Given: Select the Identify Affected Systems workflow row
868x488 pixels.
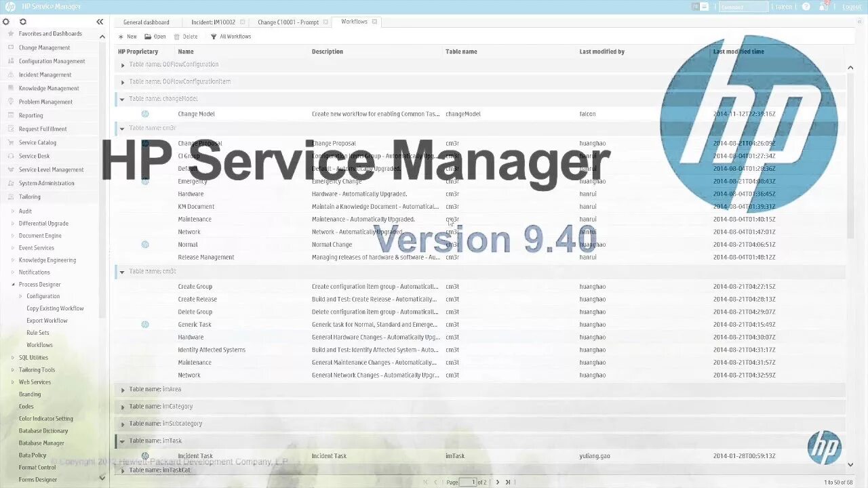Looking at the screenshot, I should 480,350.
